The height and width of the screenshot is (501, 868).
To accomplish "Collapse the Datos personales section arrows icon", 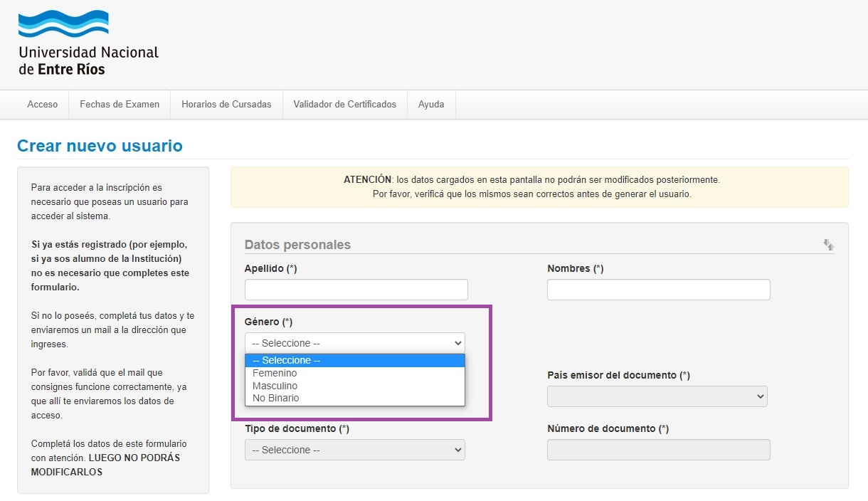I will (x=828, y=245).
